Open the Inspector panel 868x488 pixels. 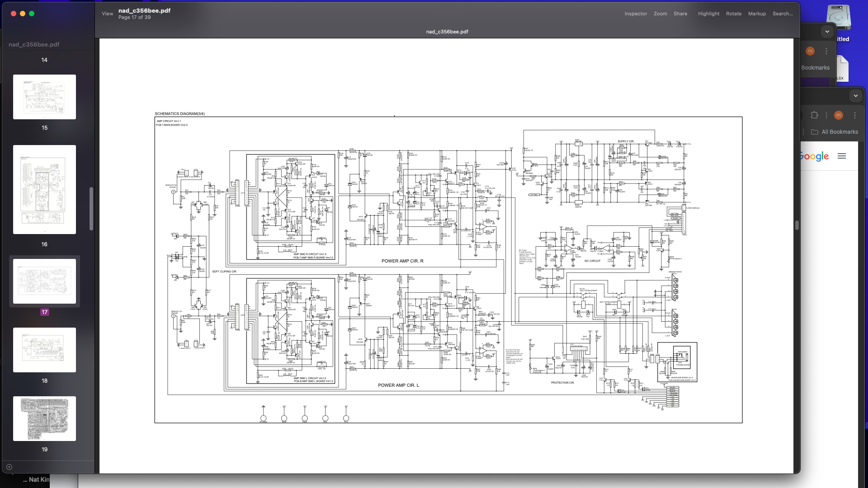pyautogui.click(x=636, y=14)
